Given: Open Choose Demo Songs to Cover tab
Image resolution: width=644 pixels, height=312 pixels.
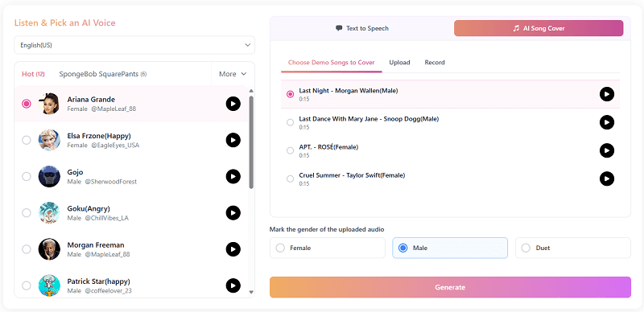Looking at the screenshot, I should tap(331, 63).
